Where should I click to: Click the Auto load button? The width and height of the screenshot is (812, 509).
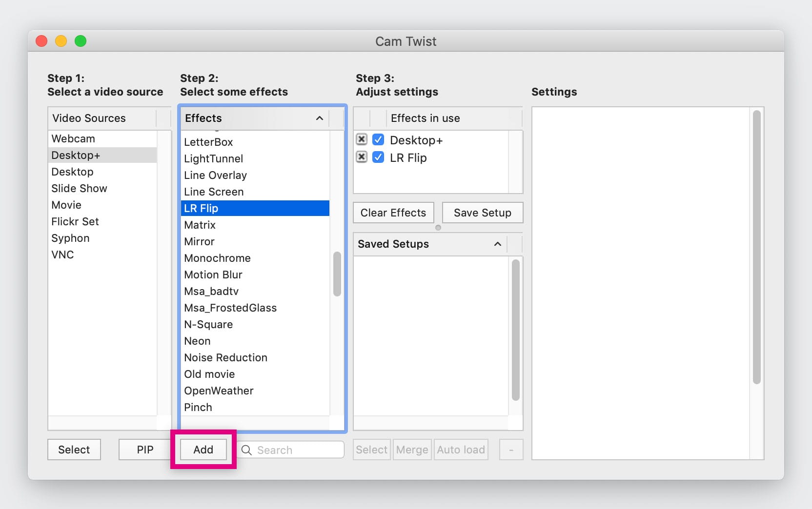coord(461,450)
